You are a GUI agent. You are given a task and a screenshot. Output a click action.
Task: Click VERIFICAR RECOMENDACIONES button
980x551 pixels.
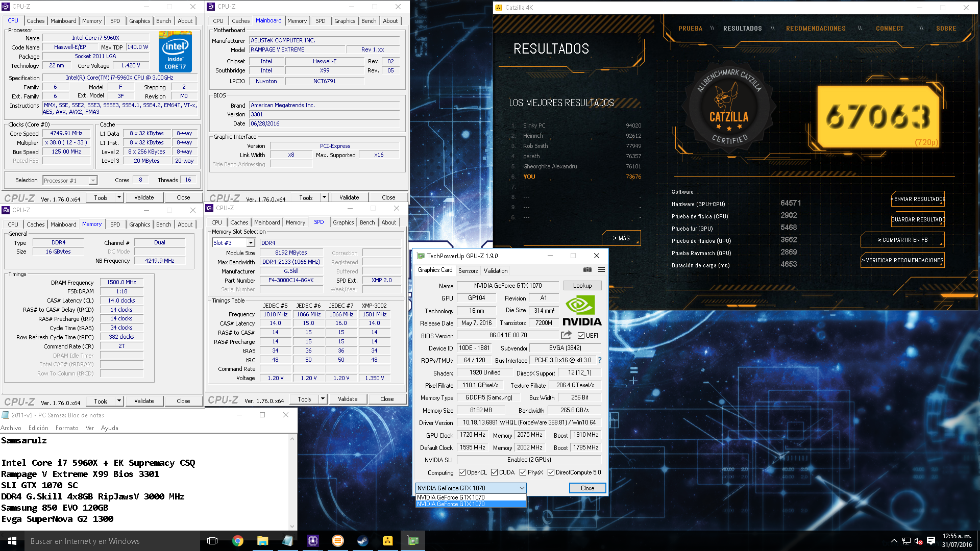(x=902, y=260)
